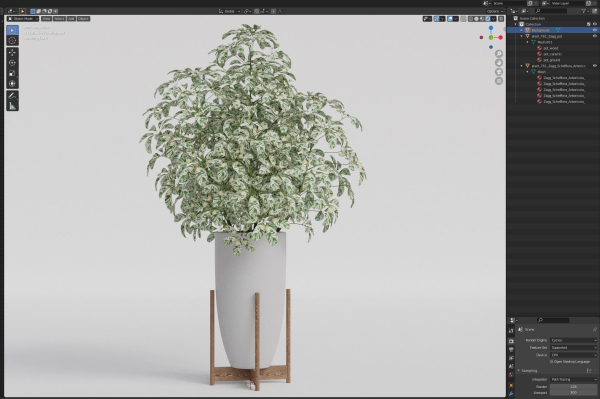Pin the Scene properties panel
600x399 pixels.
click(595, 329)
